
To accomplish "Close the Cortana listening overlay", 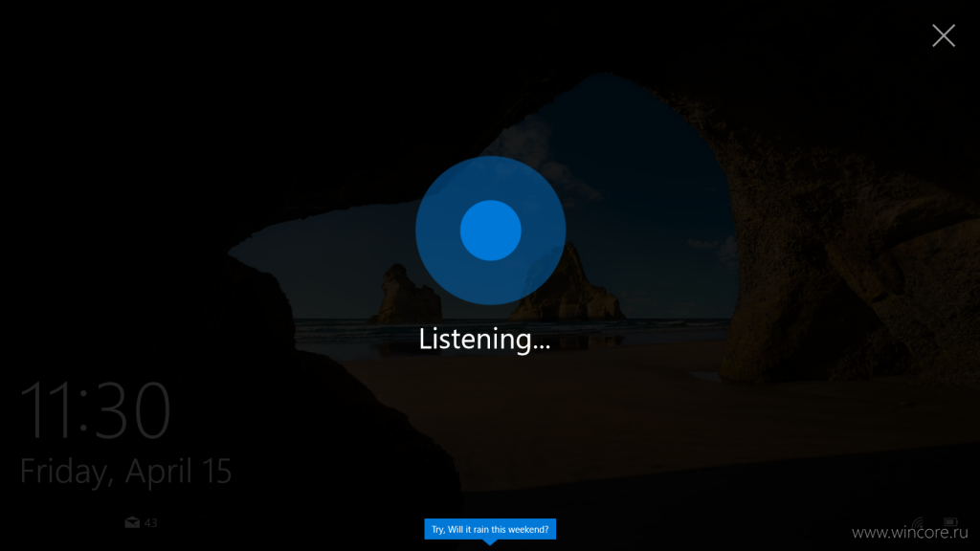I will (x=943, y=35).
